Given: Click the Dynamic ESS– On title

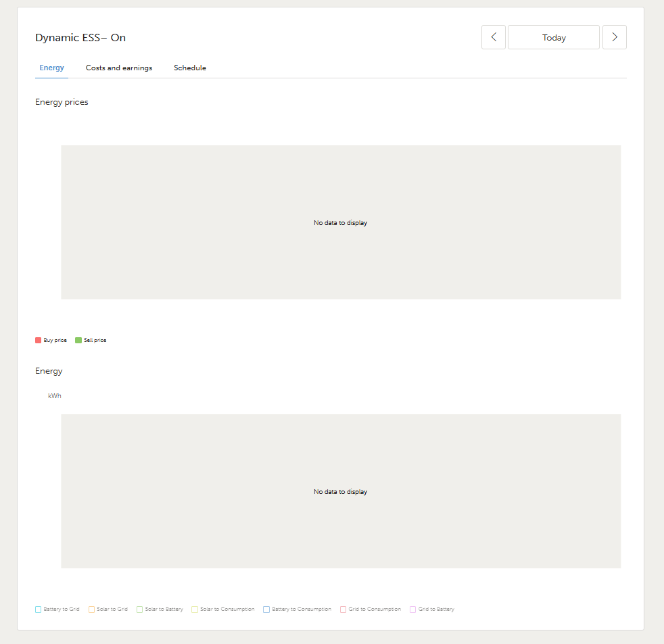Looking at the screenshot, I should 80,38.
